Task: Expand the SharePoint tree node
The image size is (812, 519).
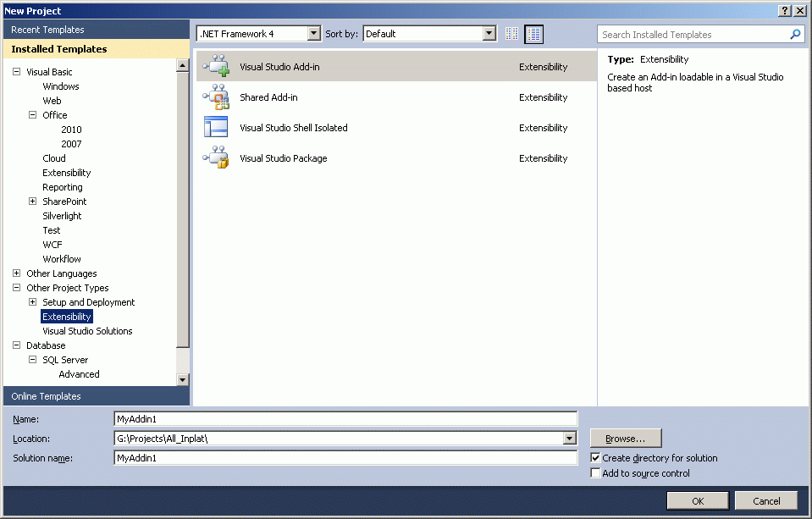Action: [33, 201]
